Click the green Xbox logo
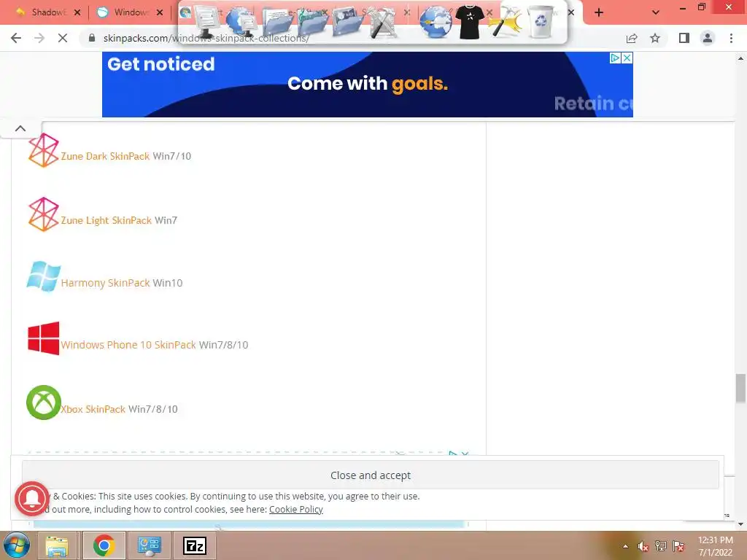Screen dimensions: 747x560 pyautogui.click(x=43, y=402)
